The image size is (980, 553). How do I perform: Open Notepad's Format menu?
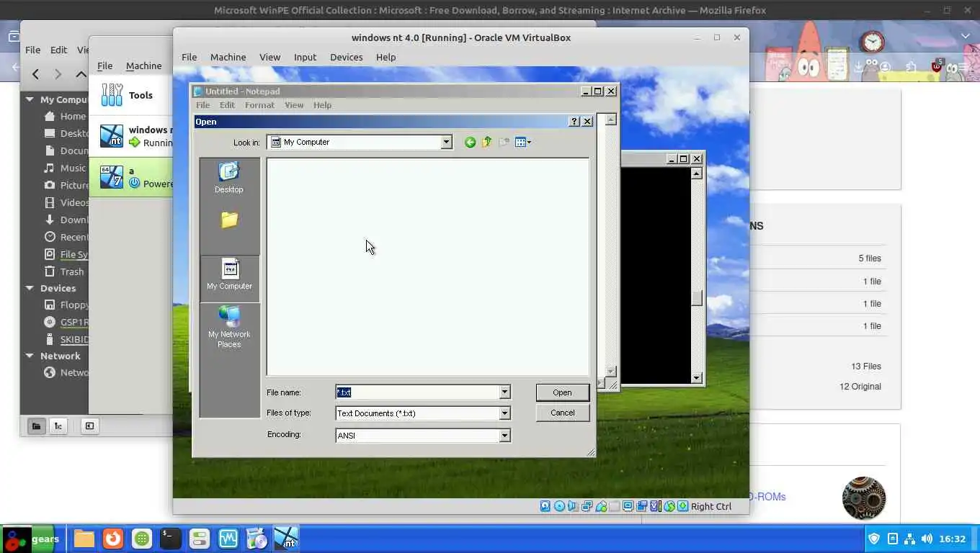point(259,105)
